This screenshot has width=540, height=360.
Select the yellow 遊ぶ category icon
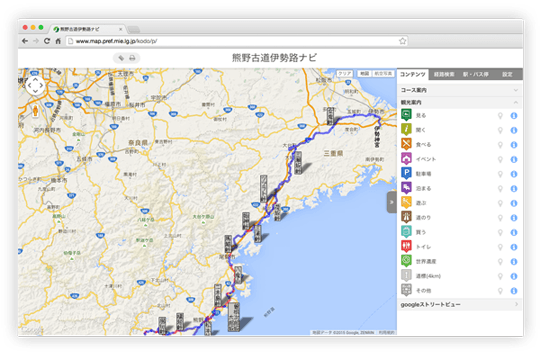pos(406,203)
